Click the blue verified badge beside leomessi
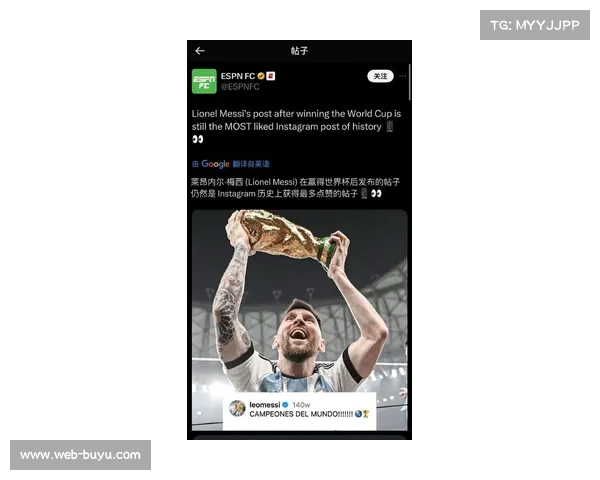Image resolution: width=600 pixels, height=480 pixels. click(x=285, y=405)
